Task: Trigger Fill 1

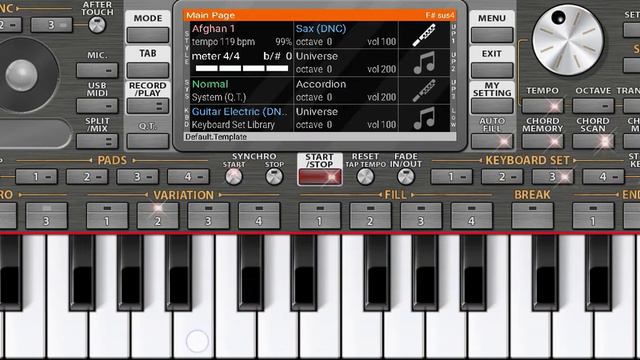Action: pyautogui.click(x=320, y=216)
